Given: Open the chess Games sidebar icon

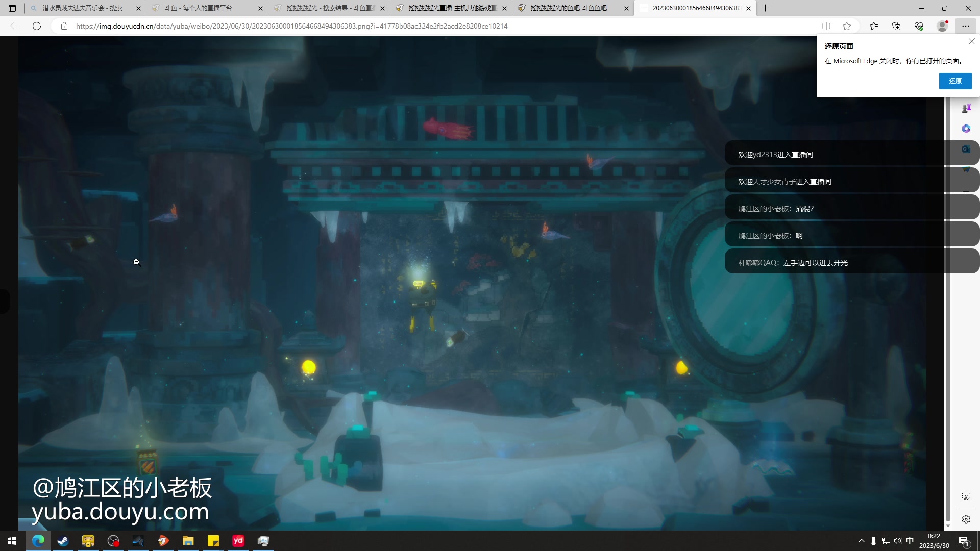Looking at the screenshot, I should (966, 108).
